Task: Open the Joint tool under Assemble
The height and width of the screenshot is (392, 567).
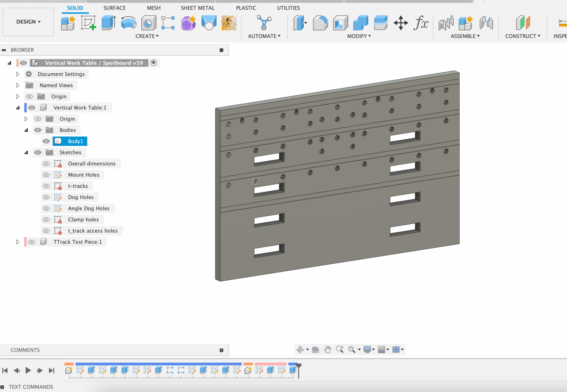Action: (446, 22)
